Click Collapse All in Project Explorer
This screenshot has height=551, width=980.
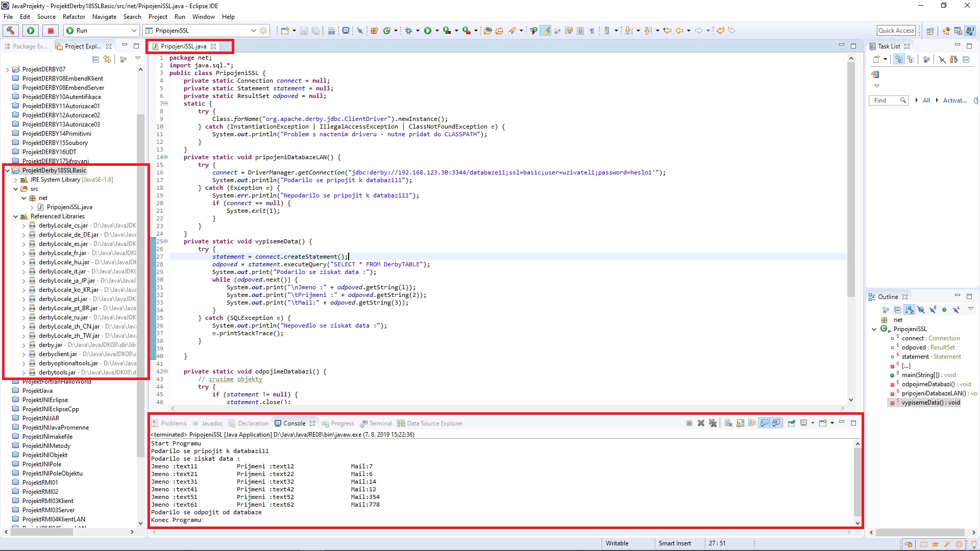tap(95, 59)
